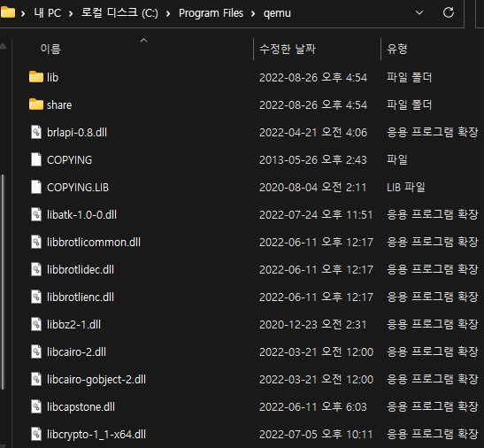The width and height of the screenshot is (484, 448).
Task: Click the brlapi-0.8.dll file icon
Action: [x=36, y=132]
